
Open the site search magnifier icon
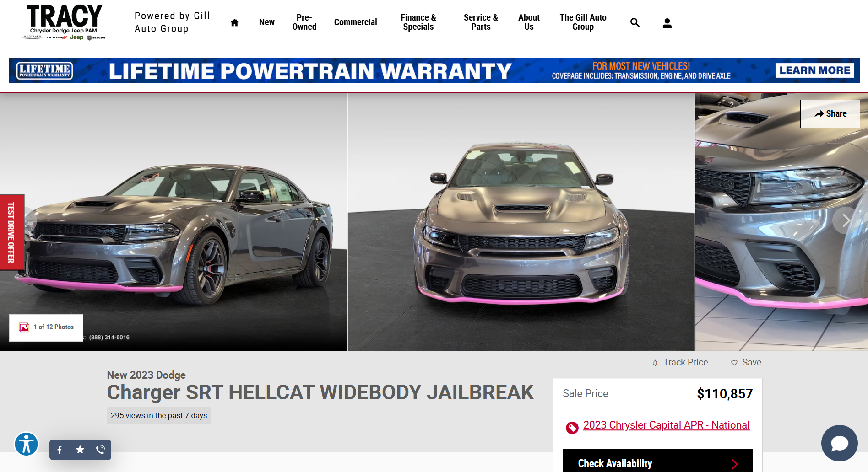(635, 22)
